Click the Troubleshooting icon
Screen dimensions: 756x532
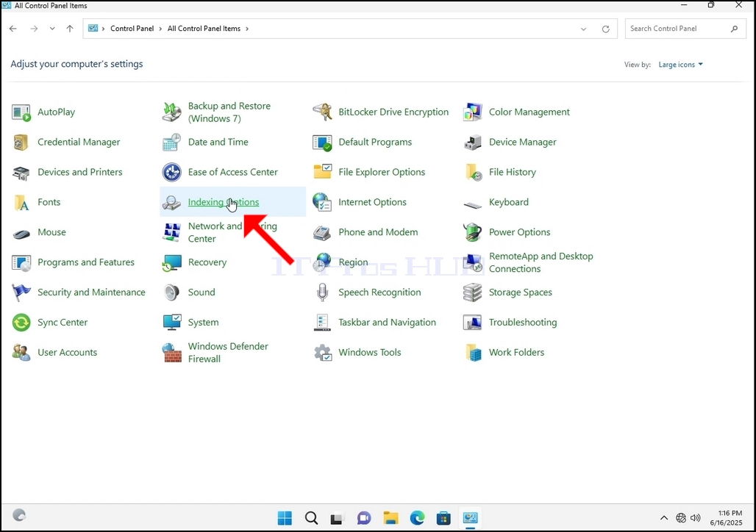tap(472, 323)
